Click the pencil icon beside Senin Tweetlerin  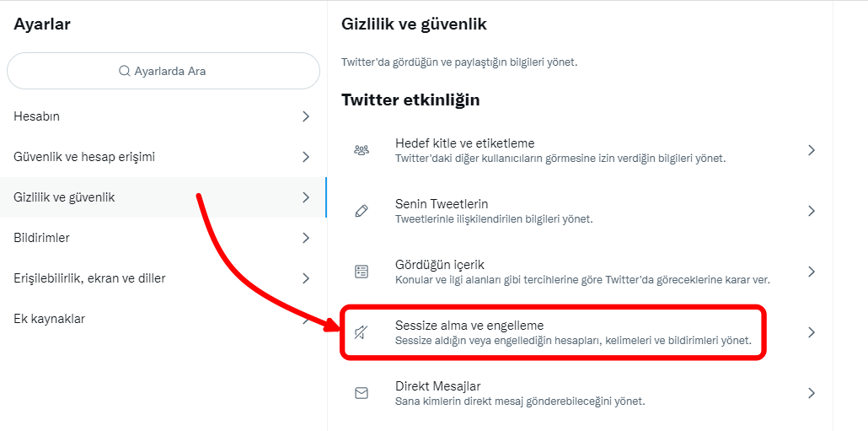[362, 211]
